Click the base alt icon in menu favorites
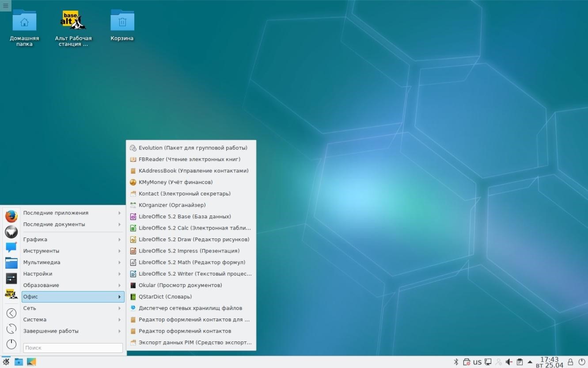This screenshot has width=588, height=368. click(11, 293)
